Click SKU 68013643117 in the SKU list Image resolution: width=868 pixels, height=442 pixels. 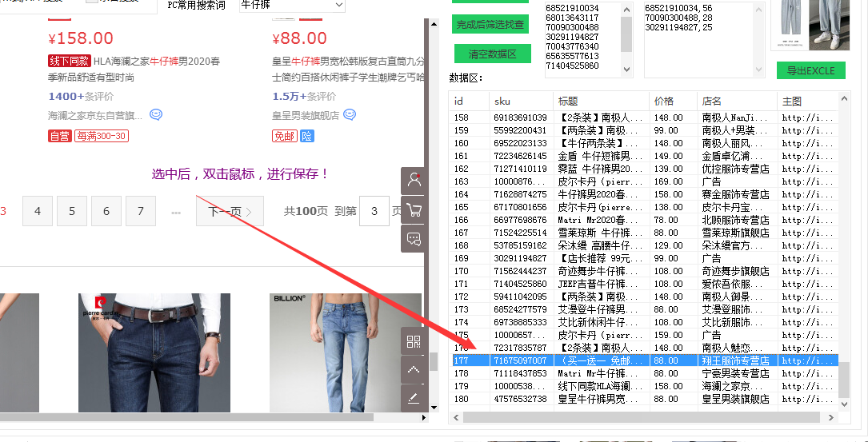(572, 18)
